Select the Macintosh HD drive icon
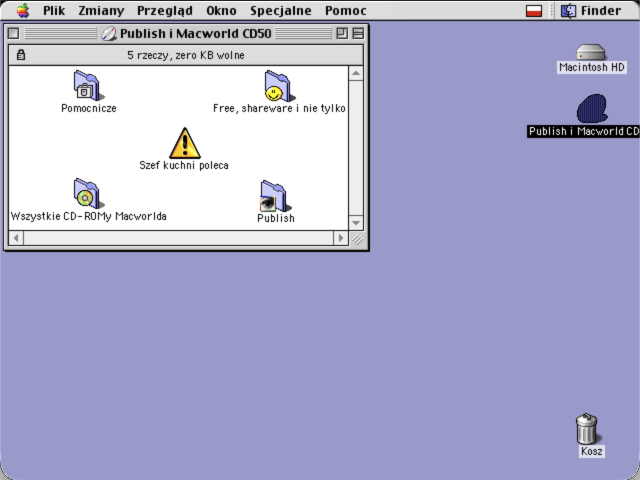This screenshot has height=480, width=640. click(x=591, y=52)
